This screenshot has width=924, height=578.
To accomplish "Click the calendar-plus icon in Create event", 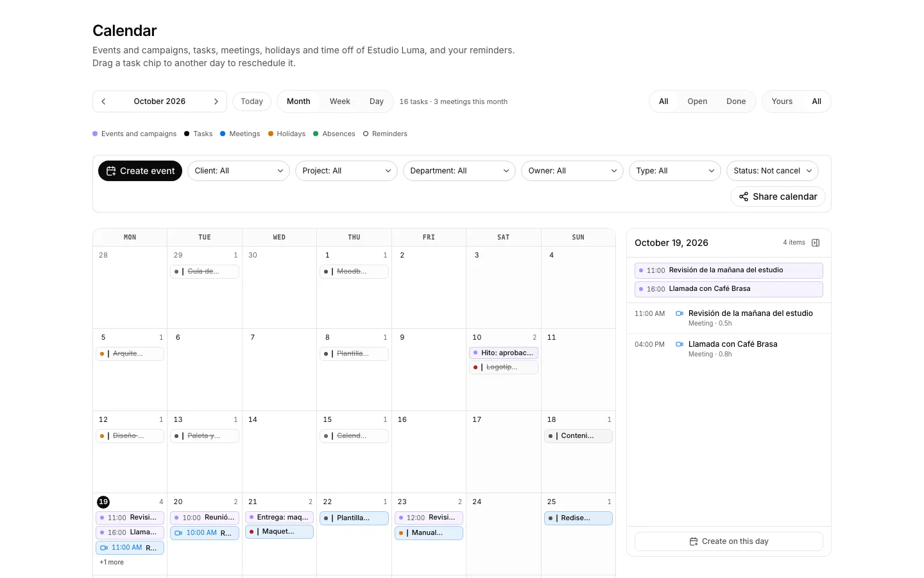I will coord(111,171).
